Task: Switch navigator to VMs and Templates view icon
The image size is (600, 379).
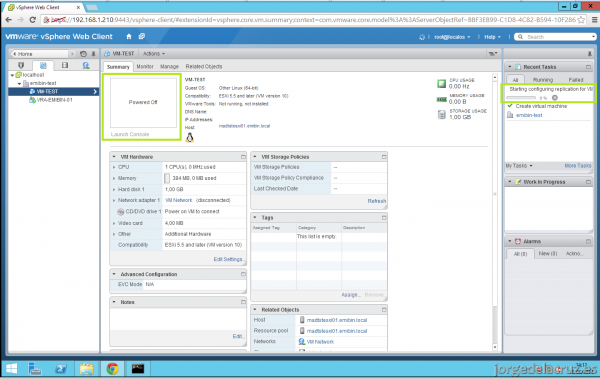Action: click(x=43, y=65)
